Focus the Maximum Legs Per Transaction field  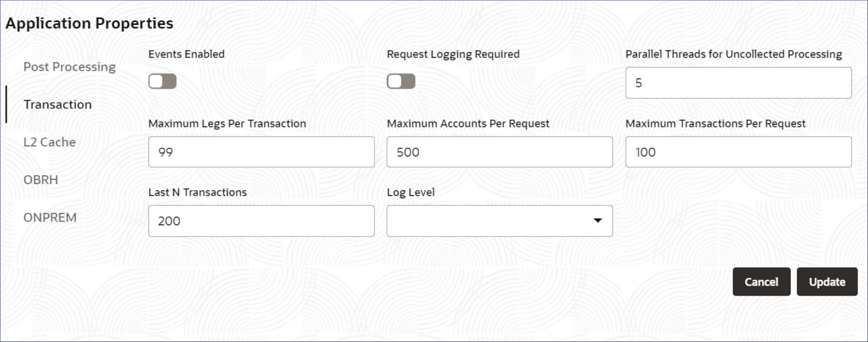[x=261, y=152]
